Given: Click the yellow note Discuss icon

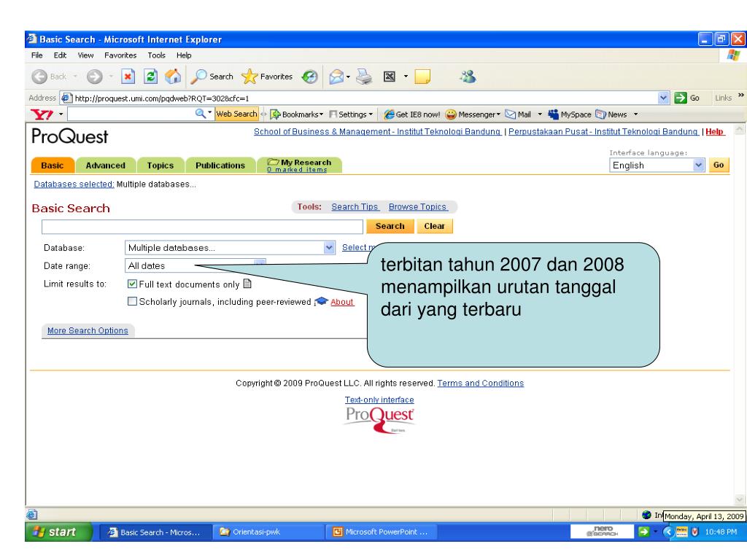Looking at the screenshot, I should click(x=422, y=76).
